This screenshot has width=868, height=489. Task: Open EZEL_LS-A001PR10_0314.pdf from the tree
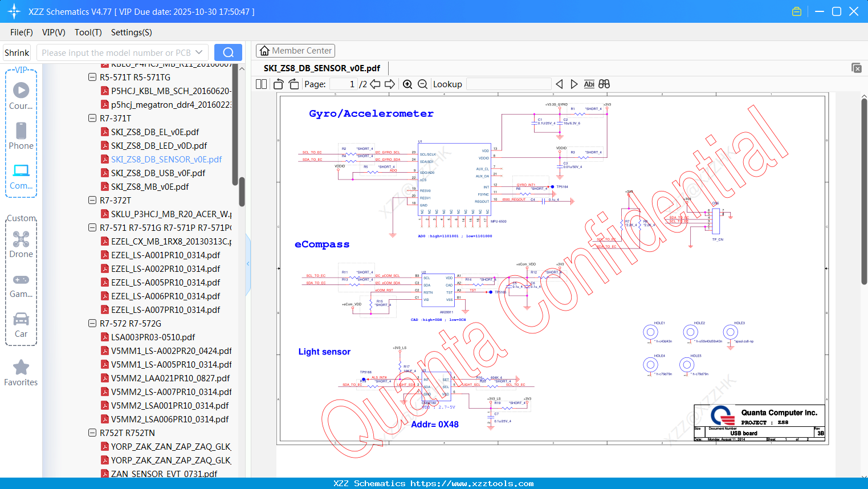pos(166,255)
